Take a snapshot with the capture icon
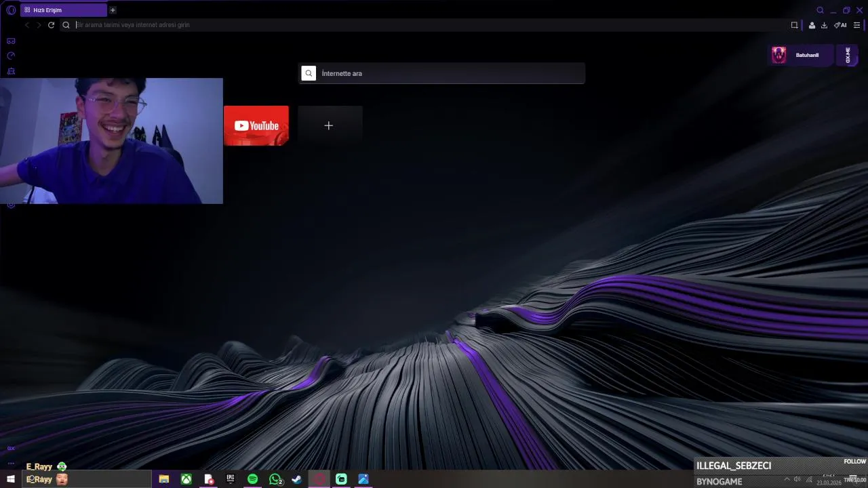The height and width of the screenshot is (488, 868). (x=794, y=25)
